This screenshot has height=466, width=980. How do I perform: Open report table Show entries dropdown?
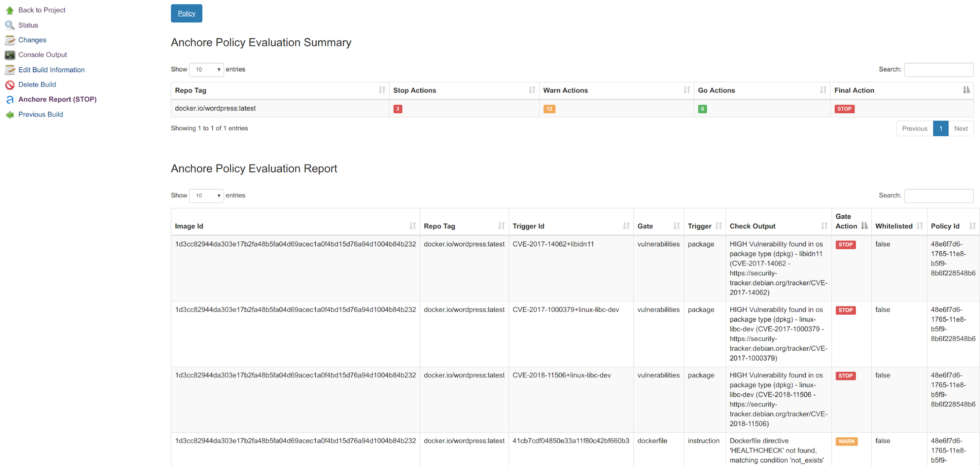pos(207,195)
